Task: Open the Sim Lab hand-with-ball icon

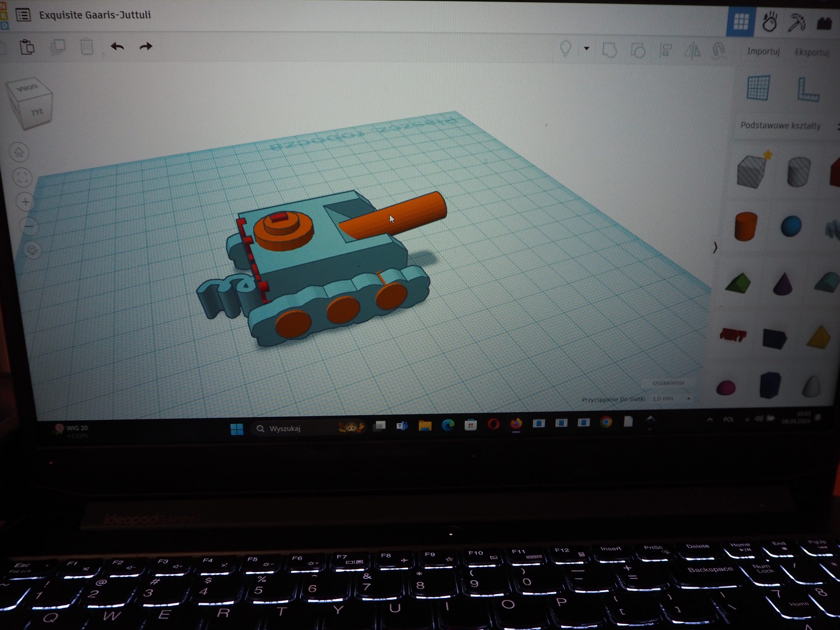Action: tap(770, 22)
